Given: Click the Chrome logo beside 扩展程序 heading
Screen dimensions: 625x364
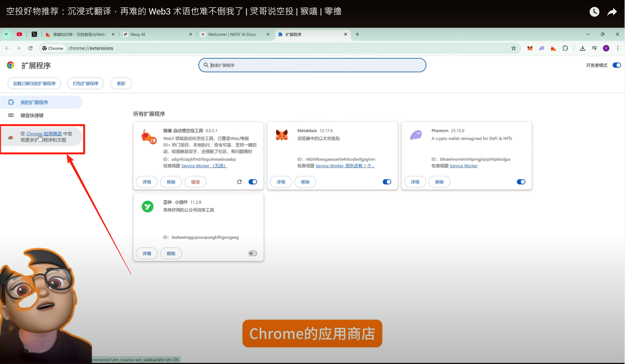Looking at the screenshot, I should click(10, 65).
